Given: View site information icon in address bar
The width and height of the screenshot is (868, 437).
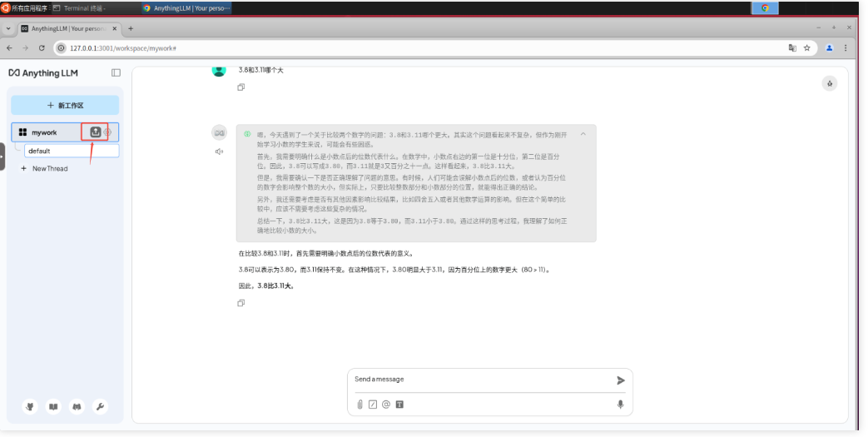Looking at the screenshot, I should pyautogui.click(x=62, y=48).
